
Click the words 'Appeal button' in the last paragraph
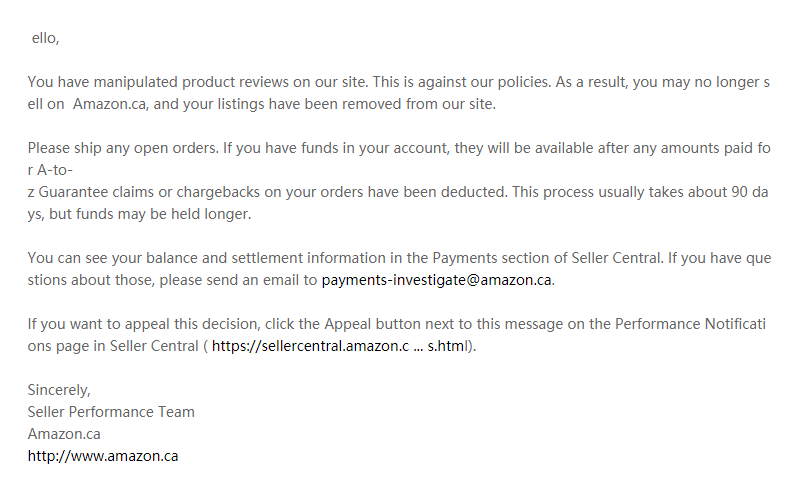click(x=372, y=324)
